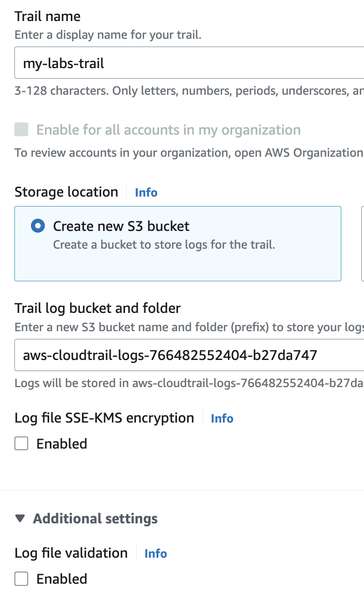Click the Enabled label under Log file validation
The width and height of the screenshot is (364, 597).
[61, 579]
